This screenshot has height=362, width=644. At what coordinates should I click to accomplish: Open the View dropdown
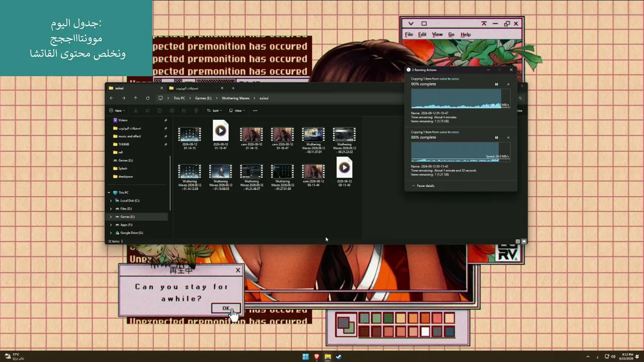click(237, 111)
